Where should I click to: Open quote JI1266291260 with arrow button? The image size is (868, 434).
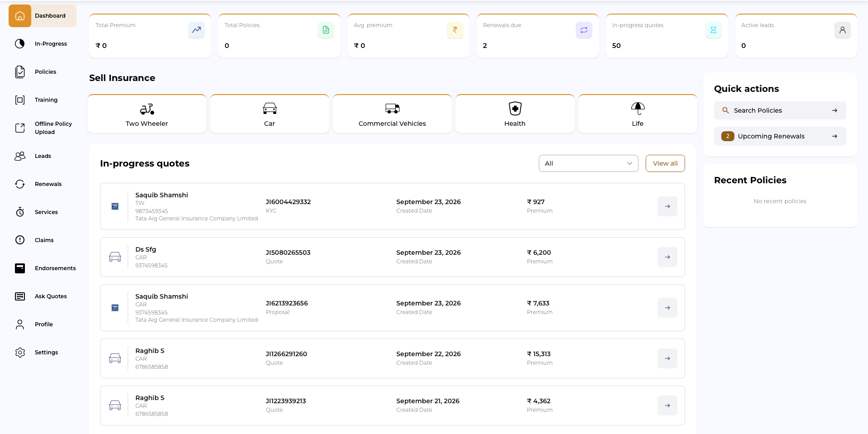(x=667, y=358)
